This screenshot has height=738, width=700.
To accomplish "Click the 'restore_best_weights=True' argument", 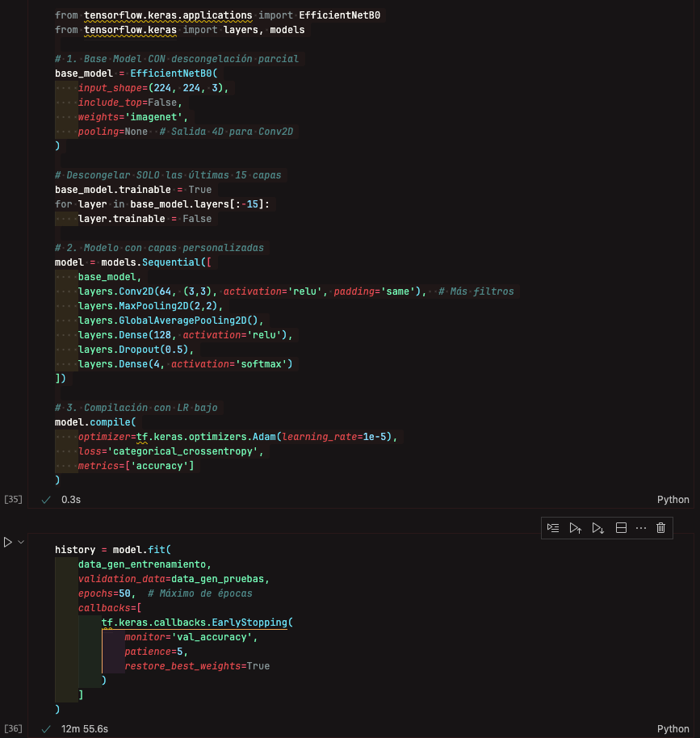I will pyautogui.click(x=197, y=666).
